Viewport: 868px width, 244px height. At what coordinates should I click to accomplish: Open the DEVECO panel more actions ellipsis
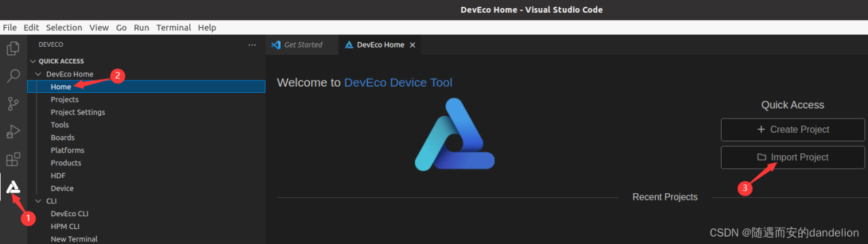[252, 45]
